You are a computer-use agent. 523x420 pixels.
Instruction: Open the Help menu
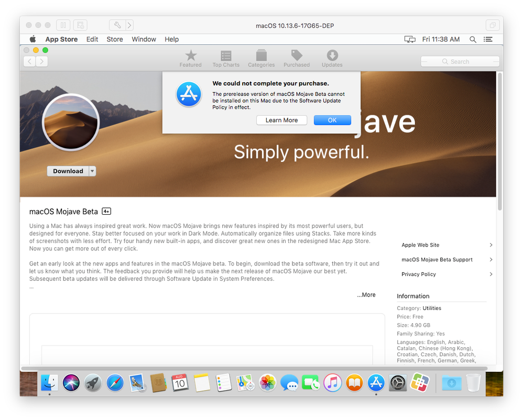coord(172,39)
